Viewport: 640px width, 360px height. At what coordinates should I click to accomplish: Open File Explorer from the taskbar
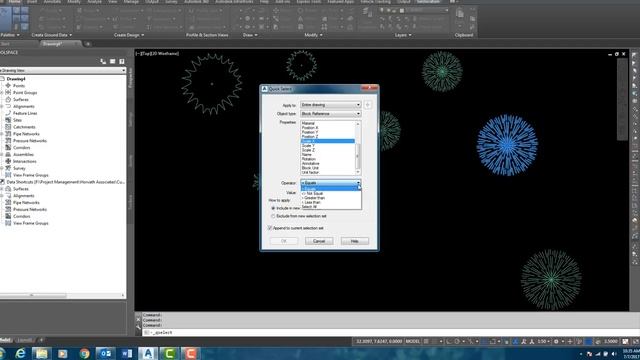tap(41, 353)
